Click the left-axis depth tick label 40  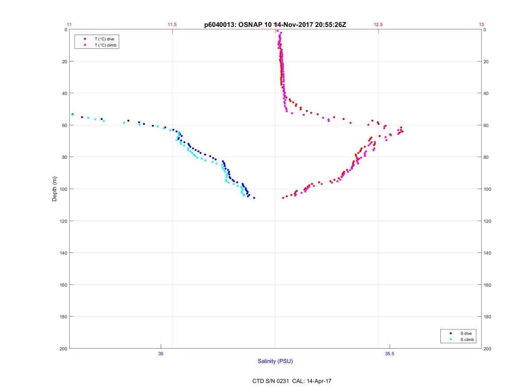click(64, 93)
